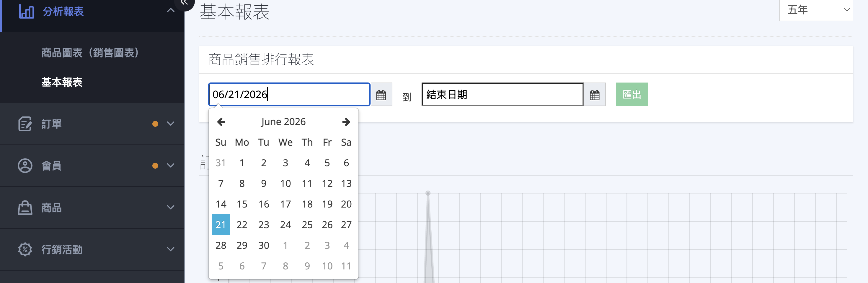The height and width of the screenshot is (283, 868).
Task: Click the 結束日期 end date field
Action: click(502, 94)
